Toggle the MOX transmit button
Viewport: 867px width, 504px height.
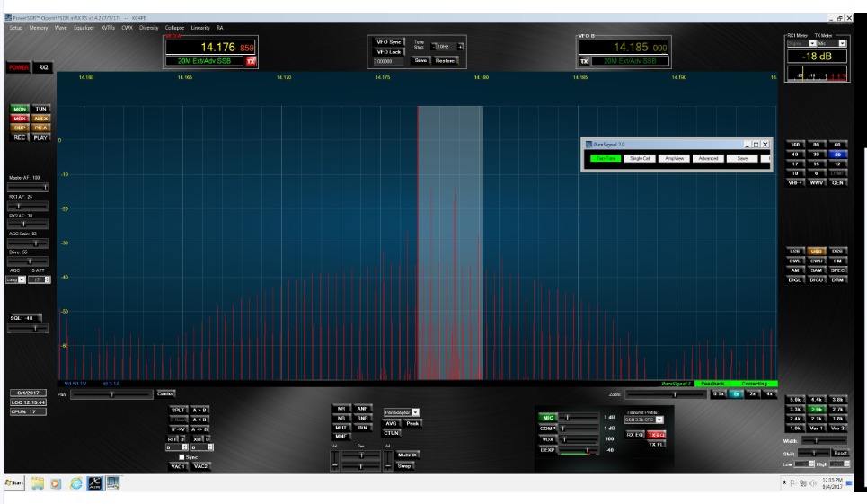(20, 119)
